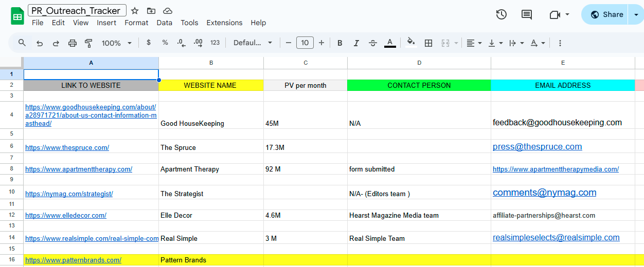
Task: Format as percent
Action: 165,43
